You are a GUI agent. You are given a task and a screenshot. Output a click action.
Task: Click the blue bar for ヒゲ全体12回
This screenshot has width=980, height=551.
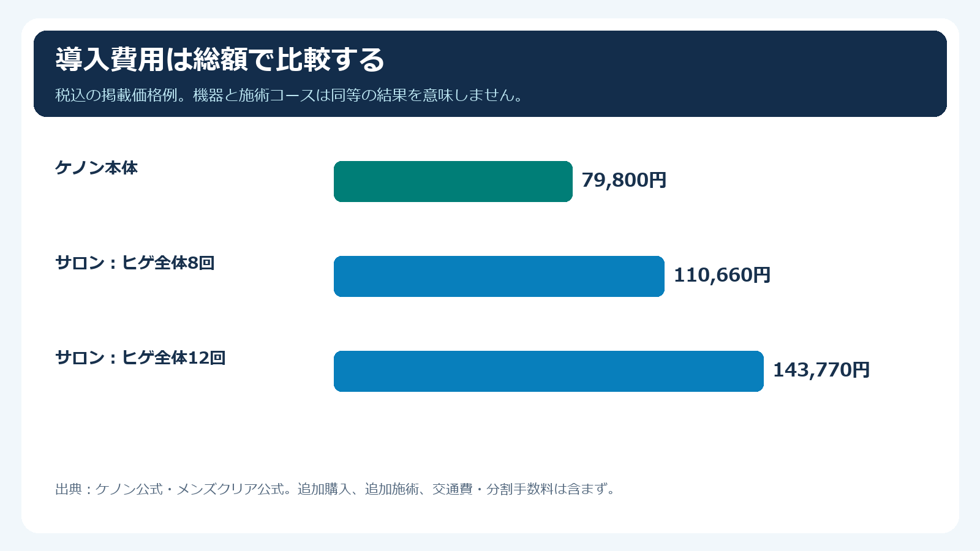[x=549, y=371]
